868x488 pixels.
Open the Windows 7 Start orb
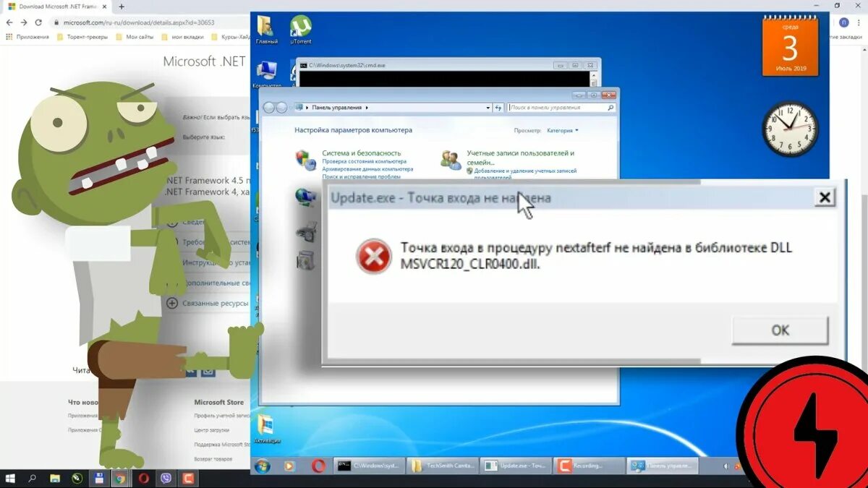(261, 466)
